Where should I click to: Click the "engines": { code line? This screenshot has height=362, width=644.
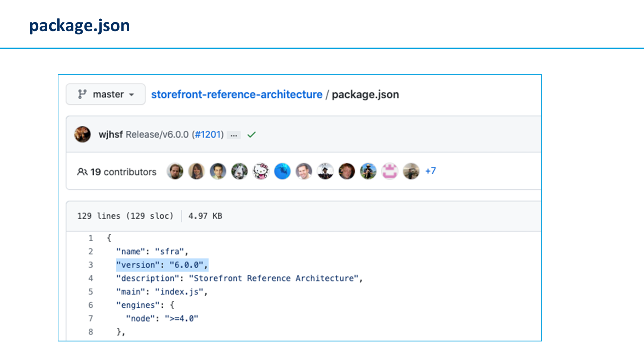click(145, 305)
